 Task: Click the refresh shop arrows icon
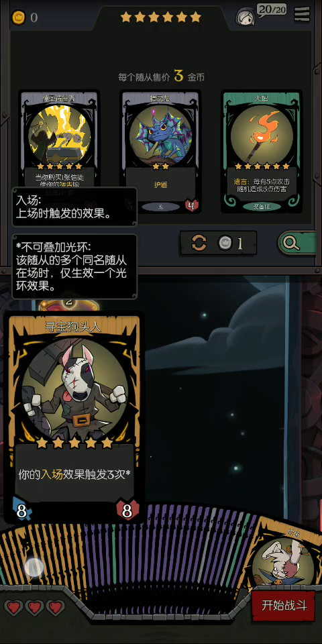pos(199,243)
